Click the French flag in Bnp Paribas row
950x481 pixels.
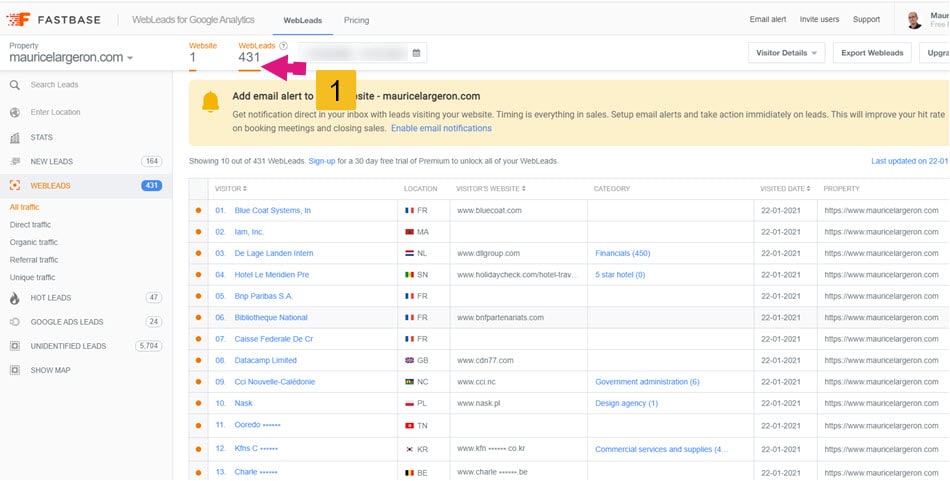coord(410,296)
